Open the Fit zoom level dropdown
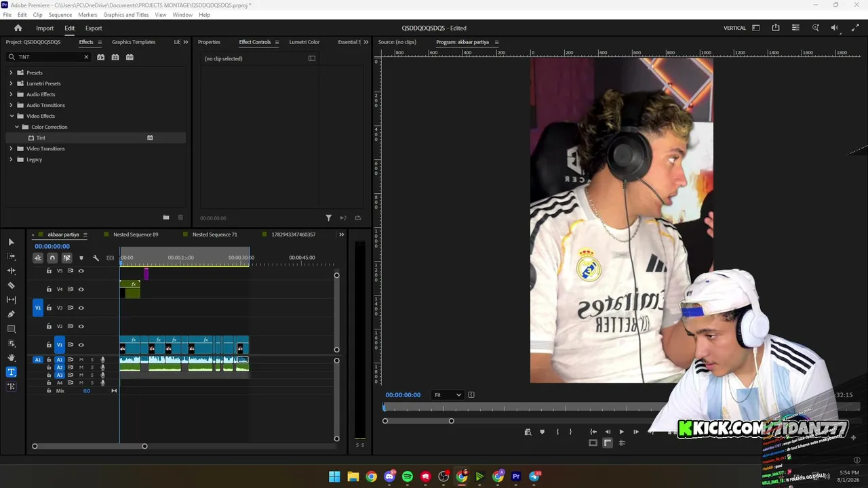The width and height of the screenshot is (868, 488). coord(448,395)
